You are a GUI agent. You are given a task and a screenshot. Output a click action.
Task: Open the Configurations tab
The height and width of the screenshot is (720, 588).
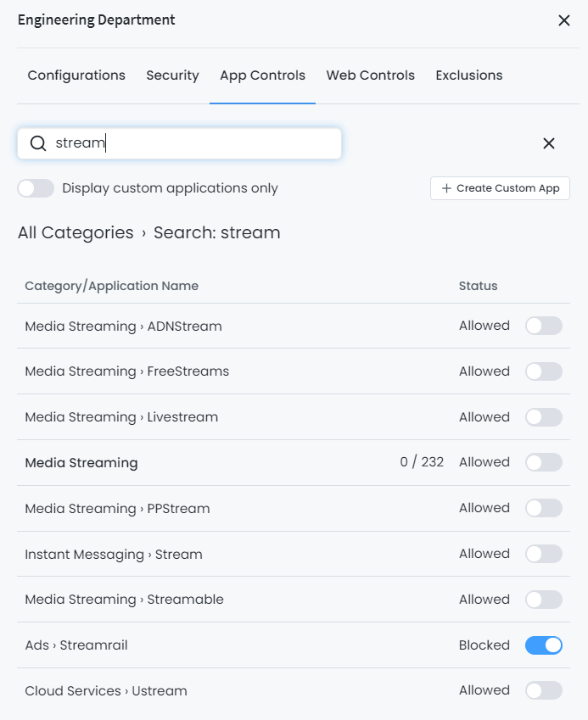click(x=76, y=75)
